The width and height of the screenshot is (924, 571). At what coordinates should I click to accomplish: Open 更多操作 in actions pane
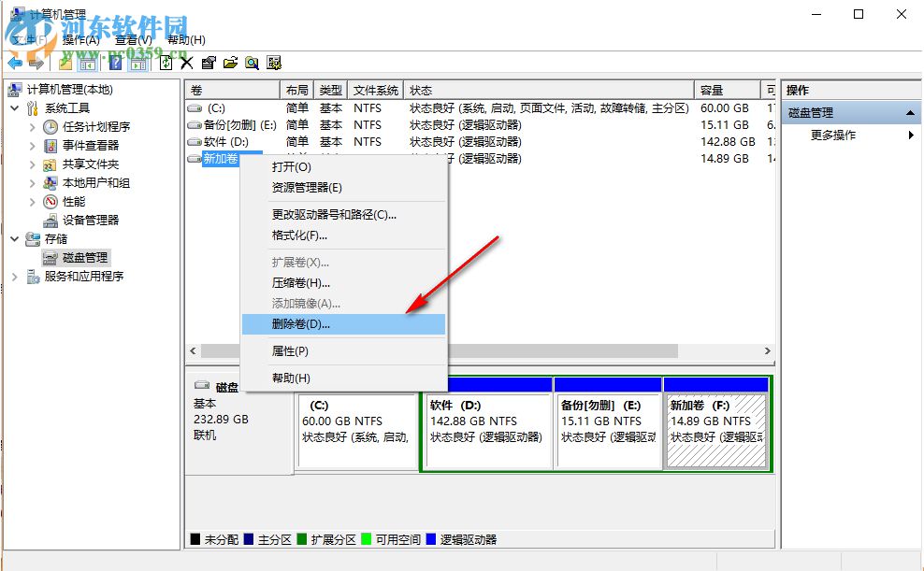pos(851,136)
